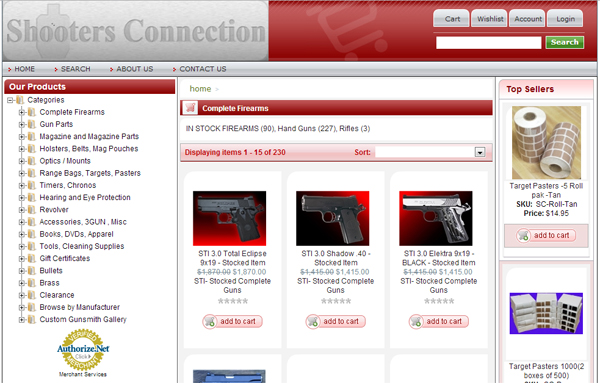Open STI 3.0 Elektra 9x19 title link
This screenshot has height=383, width=600.
coord(439,258)
